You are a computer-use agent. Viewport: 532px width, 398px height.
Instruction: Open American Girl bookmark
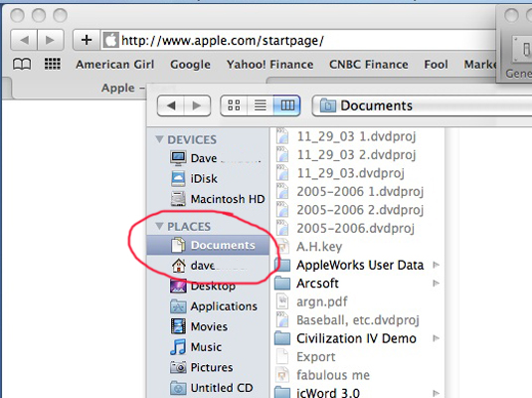click(x=114, y=65)
